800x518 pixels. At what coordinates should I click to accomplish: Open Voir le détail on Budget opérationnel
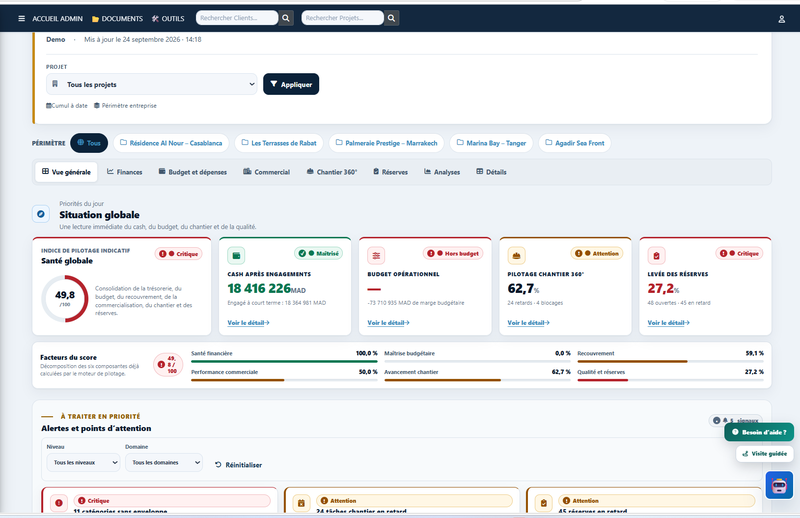point(388,323)
